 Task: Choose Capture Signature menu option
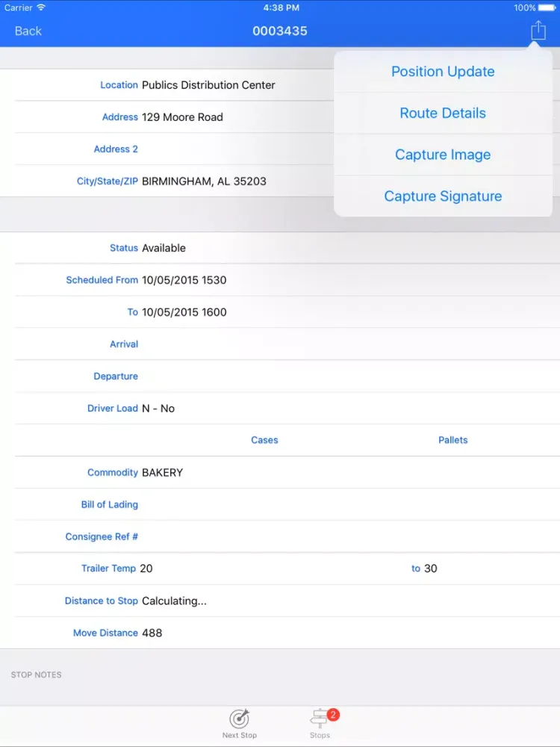pyautogui.click(x=443, y=196)
